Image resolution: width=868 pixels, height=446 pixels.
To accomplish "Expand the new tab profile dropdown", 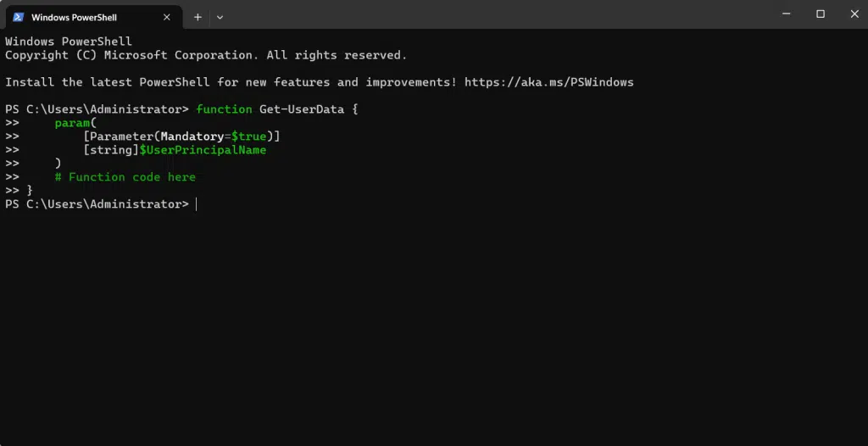I will tap(220, 17).
